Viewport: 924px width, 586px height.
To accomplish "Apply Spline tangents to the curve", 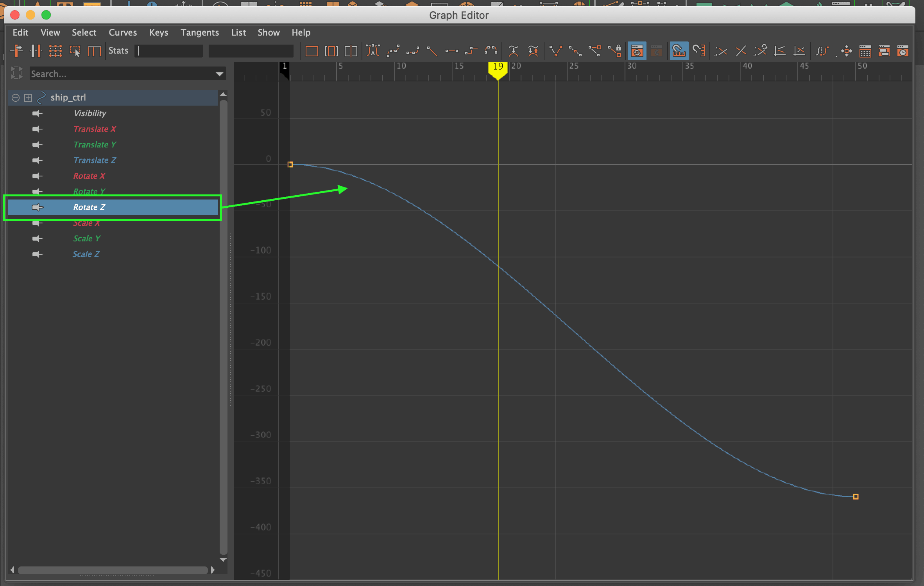I will [393, 51].
